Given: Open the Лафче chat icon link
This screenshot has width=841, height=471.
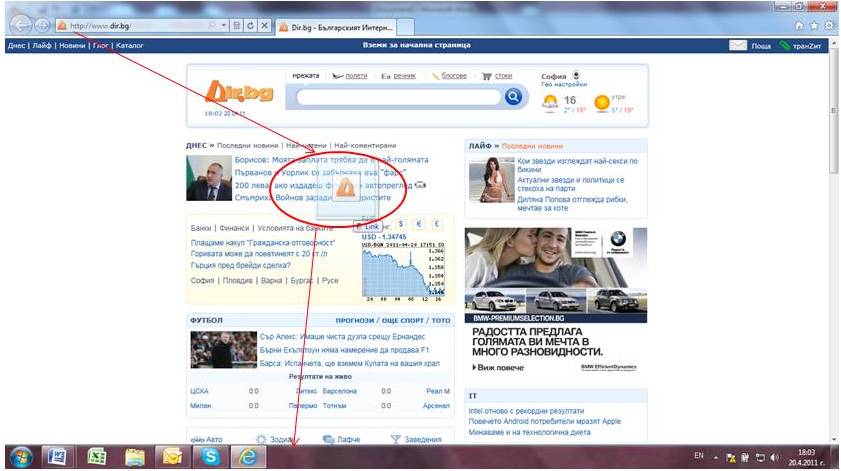Looking at the screenshot, I should click(x=341, y=439).
